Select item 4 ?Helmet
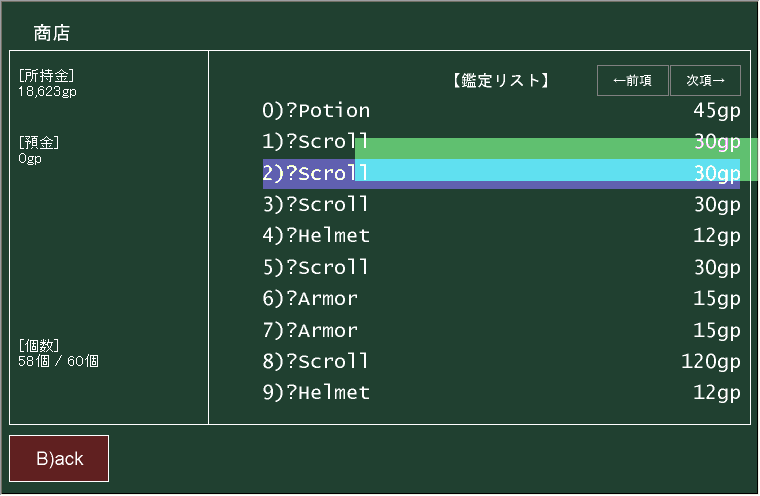760x496 pixels. click(316, 236)
